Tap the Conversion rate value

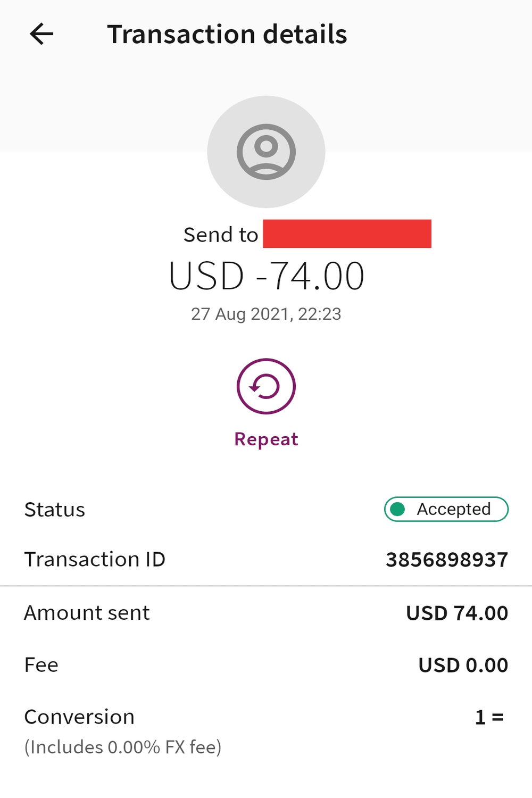(489, 717)
